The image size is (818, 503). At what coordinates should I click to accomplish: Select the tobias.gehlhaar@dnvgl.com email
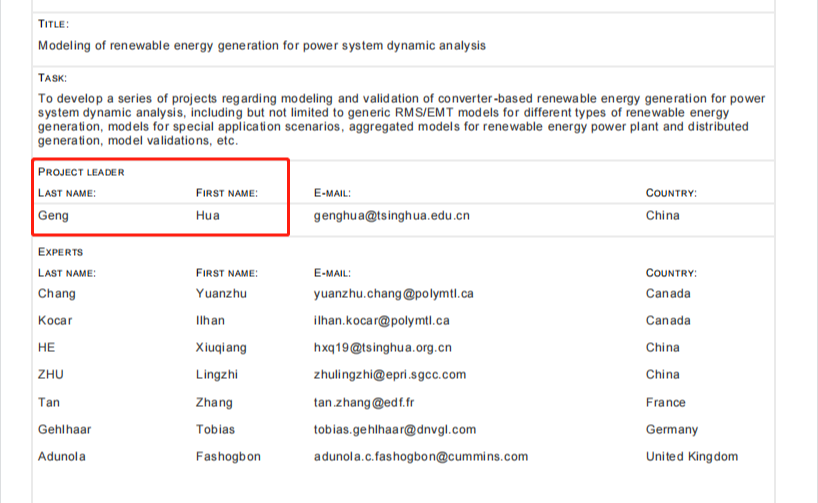click(x=394, y=429)
